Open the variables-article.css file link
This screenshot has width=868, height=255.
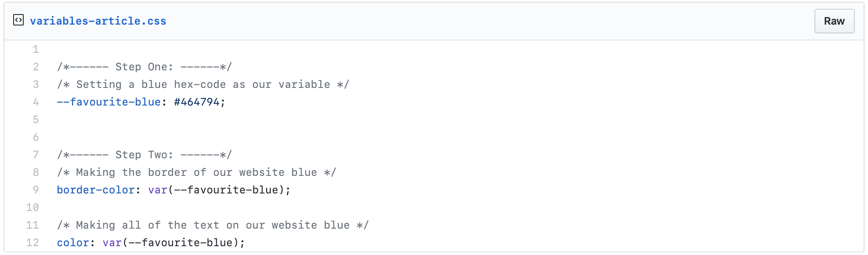point(98,20)
